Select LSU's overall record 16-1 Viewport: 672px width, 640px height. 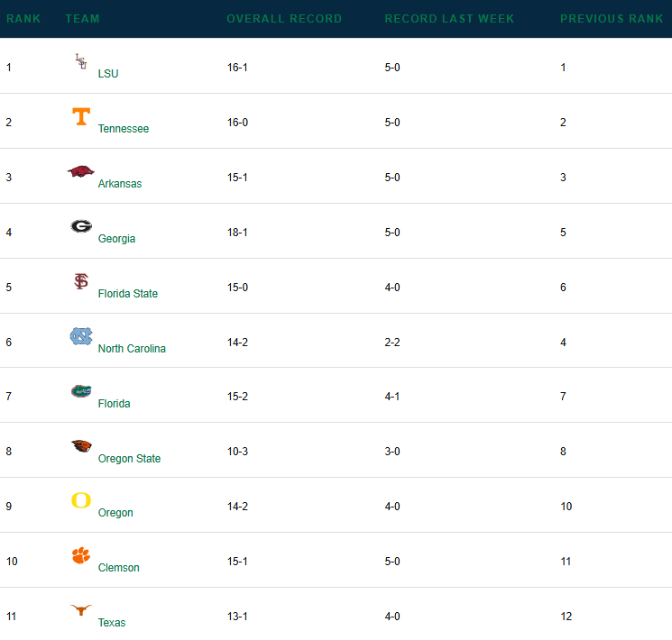tap(237, 68)
